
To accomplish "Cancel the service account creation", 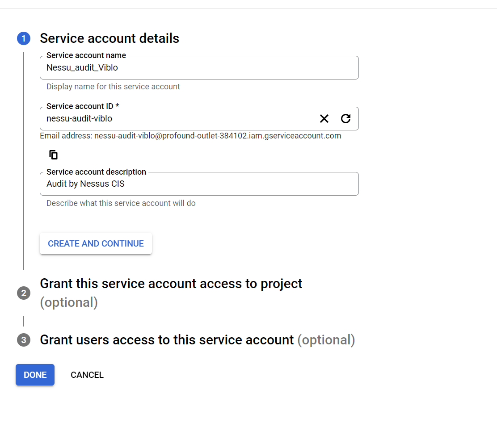I will 87,375.
